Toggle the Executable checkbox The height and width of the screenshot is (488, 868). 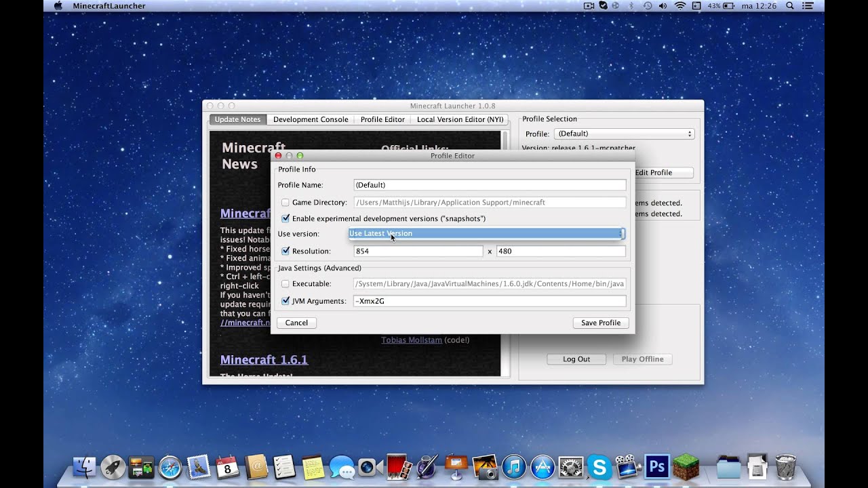(285, 284)
